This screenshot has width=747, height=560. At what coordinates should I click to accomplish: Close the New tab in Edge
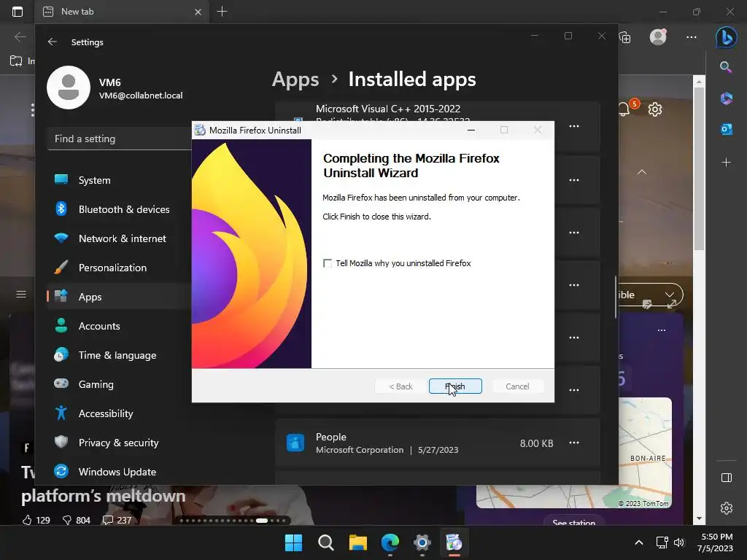(198, 12)
